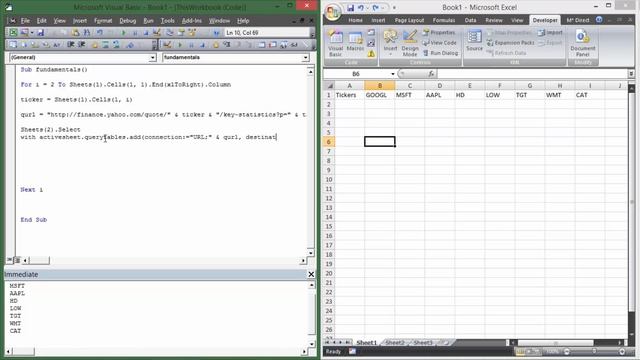Click the Visual Basic button in Excel ribbon
This screenshot has width=640, height=360.
tap(336, 43)
